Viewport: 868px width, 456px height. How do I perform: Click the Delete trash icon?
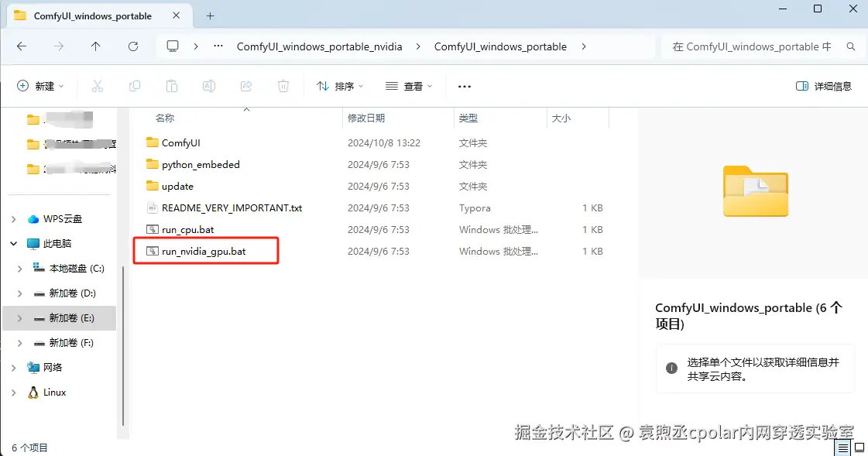283,86
